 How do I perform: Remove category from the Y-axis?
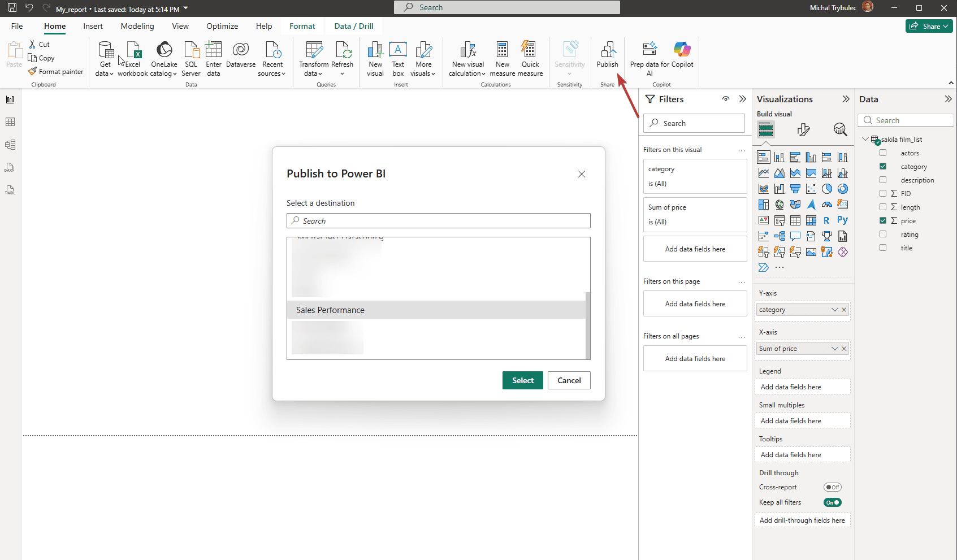(844, 310)
